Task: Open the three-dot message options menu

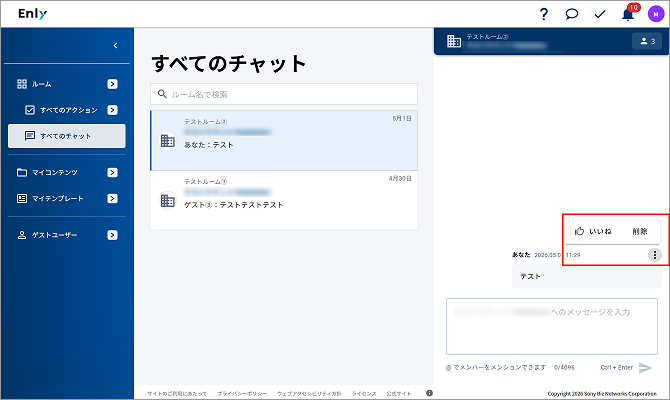Action: (x=655, y=255)
